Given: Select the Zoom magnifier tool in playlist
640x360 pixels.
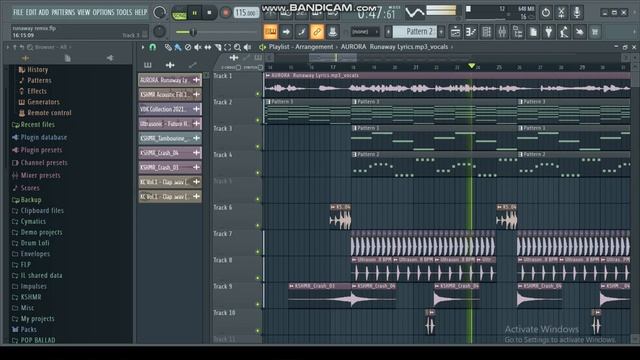Looking at the screenshot, I should tap(238, 47).
